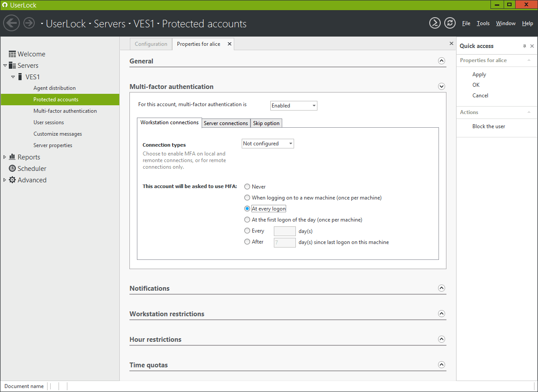The image size is (538, 392).
Task: Open User sessions in sidebar
Action: (x=48, y=122)
